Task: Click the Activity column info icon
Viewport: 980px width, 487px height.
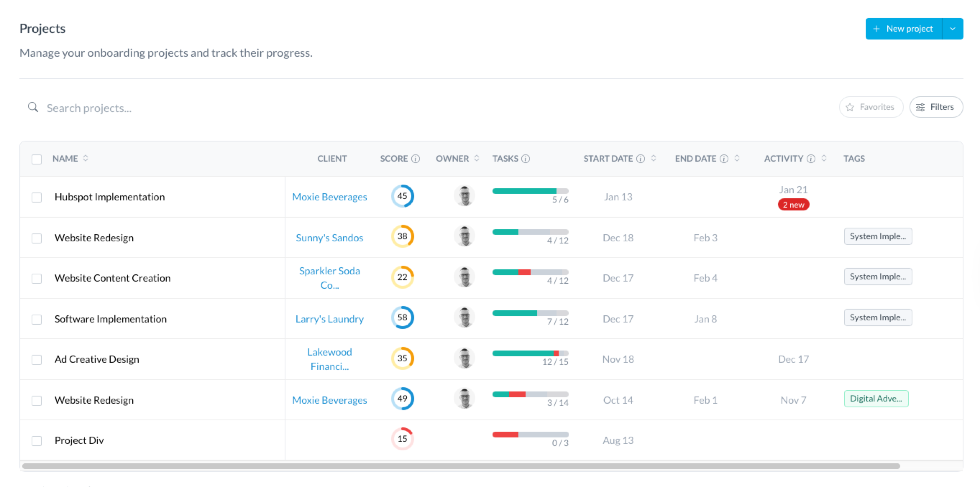Action: (x=811, y=158)
